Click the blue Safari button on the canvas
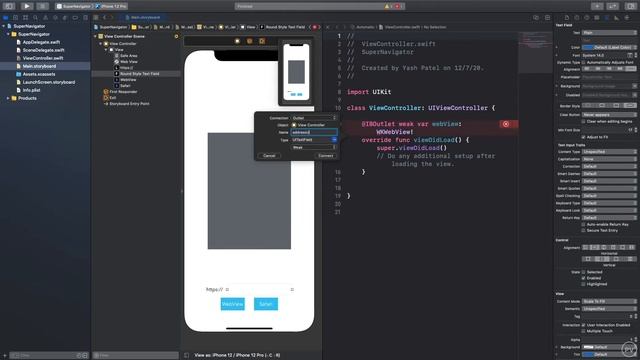 [x=266, y=304]
